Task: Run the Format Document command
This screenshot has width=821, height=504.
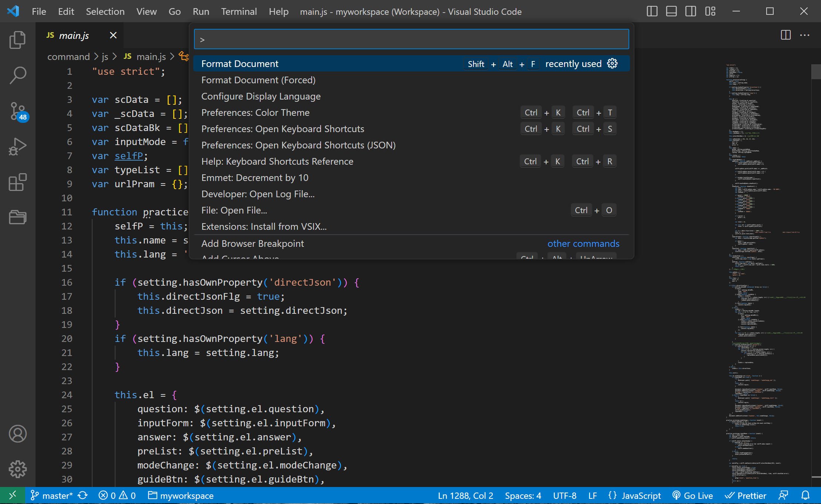Action: coord(411,64)
